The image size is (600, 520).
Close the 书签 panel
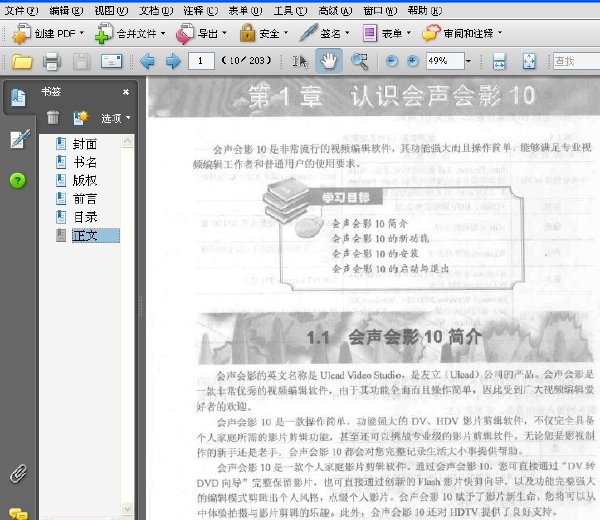[126, 92]
